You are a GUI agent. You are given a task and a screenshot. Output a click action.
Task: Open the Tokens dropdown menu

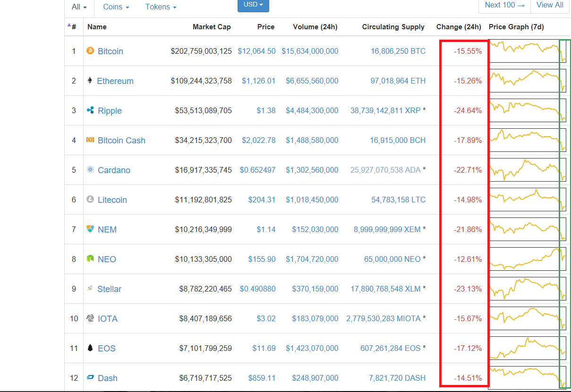[x=161, y=7]
